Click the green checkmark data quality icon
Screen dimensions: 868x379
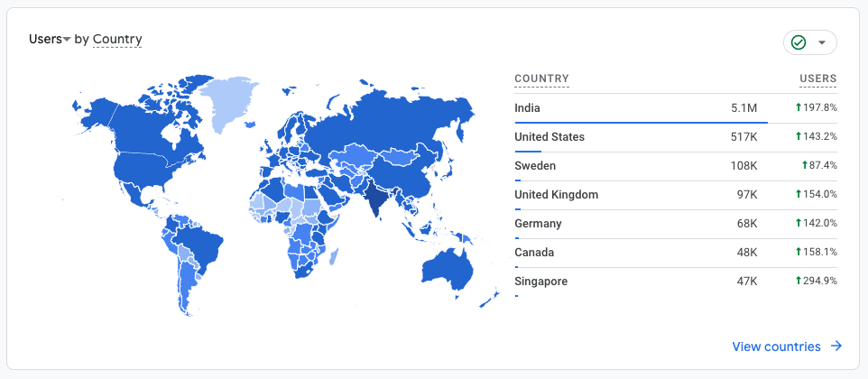[798, 42]
